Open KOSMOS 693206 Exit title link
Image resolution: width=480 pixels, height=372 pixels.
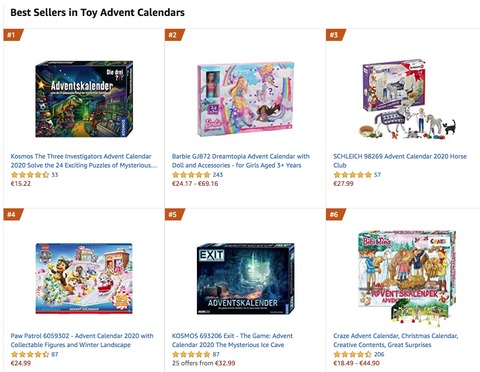click(232, 340)
